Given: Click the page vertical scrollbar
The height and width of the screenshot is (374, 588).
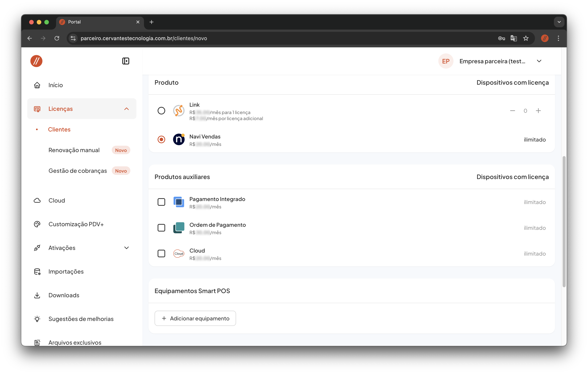Looking at the screenshot, I should [x=564, y=222].
